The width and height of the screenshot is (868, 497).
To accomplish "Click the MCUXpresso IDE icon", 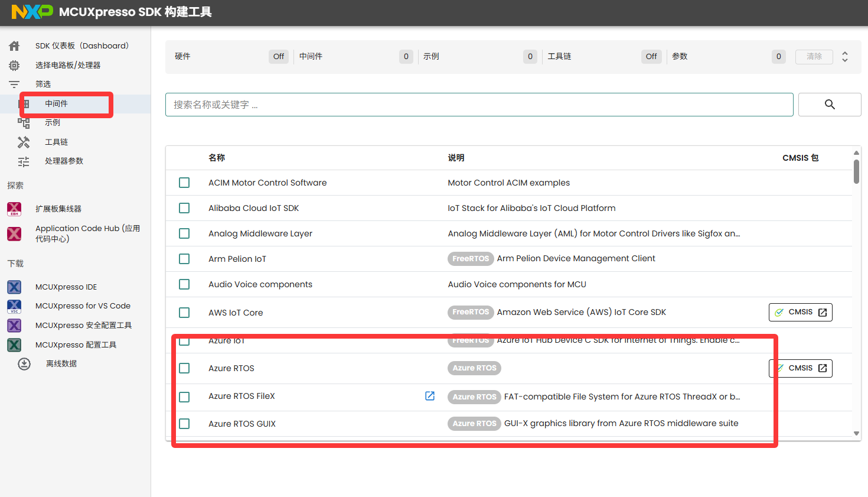I will pos(14,287).
